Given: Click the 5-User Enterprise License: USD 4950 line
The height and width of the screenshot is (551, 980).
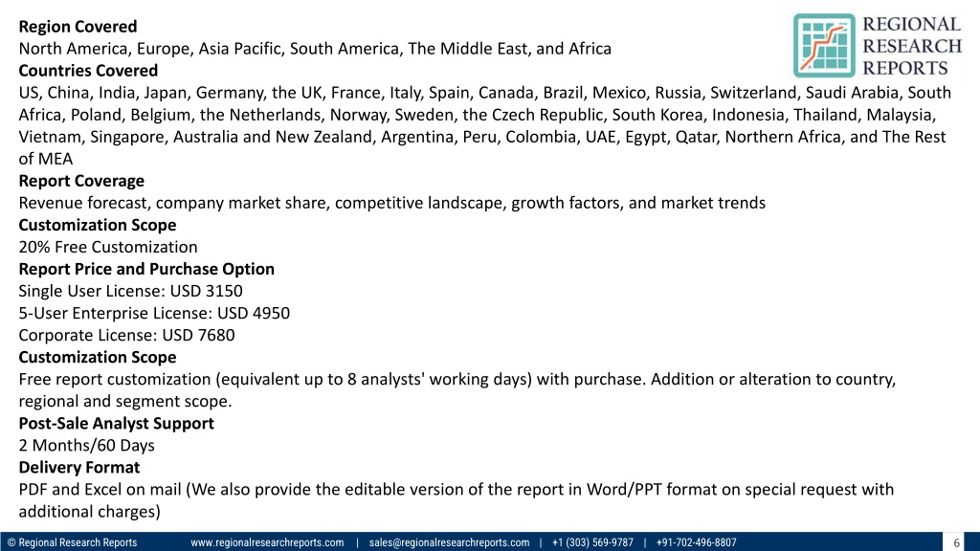Looking at the screenshot, I should (154, 313).
